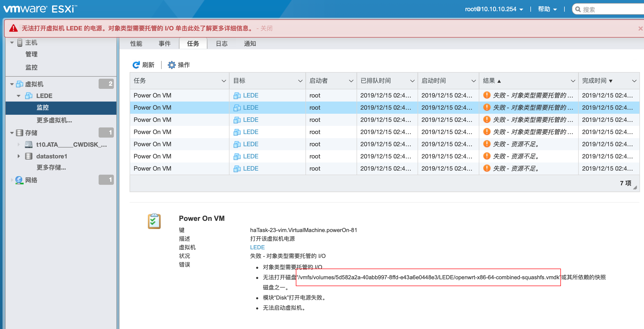This screenshot has height=329, width=644.
Task: Click the red warning triangle icon in alert banner
Action: pos(13,28)
